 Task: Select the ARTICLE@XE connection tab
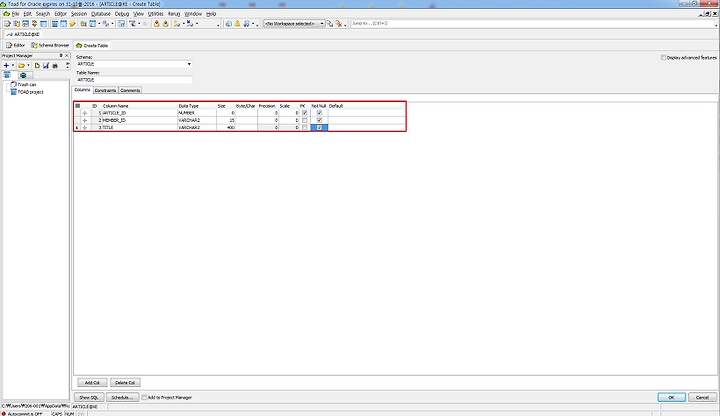point(23,34)
